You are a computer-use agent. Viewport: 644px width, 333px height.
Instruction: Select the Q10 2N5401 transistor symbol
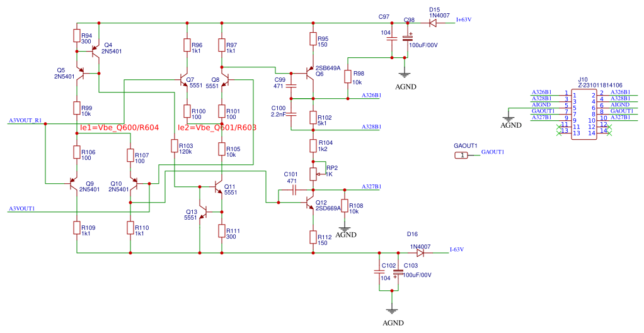pyautogui.click(x=134, y=183)
